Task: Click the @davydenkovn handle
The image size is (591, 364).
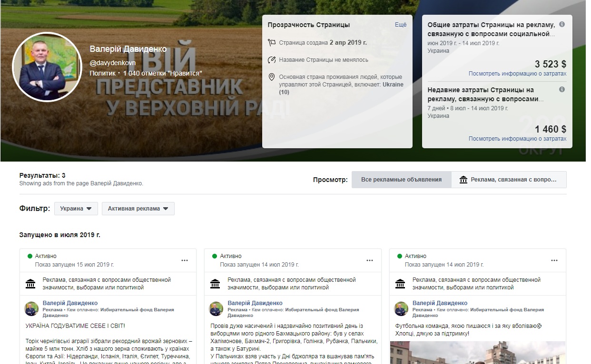Action: (113, 62)
